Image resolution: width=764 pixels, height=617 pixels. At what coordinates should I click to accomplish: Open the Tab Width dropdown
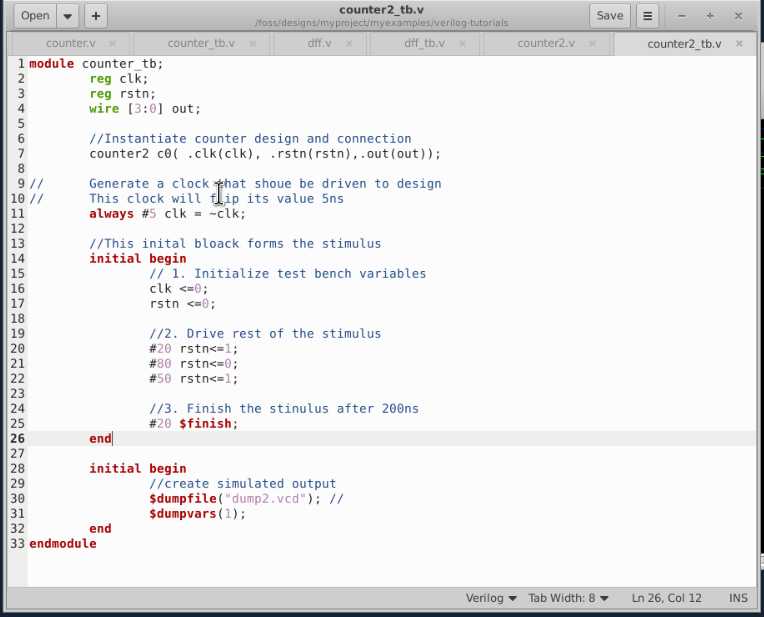[x=568, y=598]
